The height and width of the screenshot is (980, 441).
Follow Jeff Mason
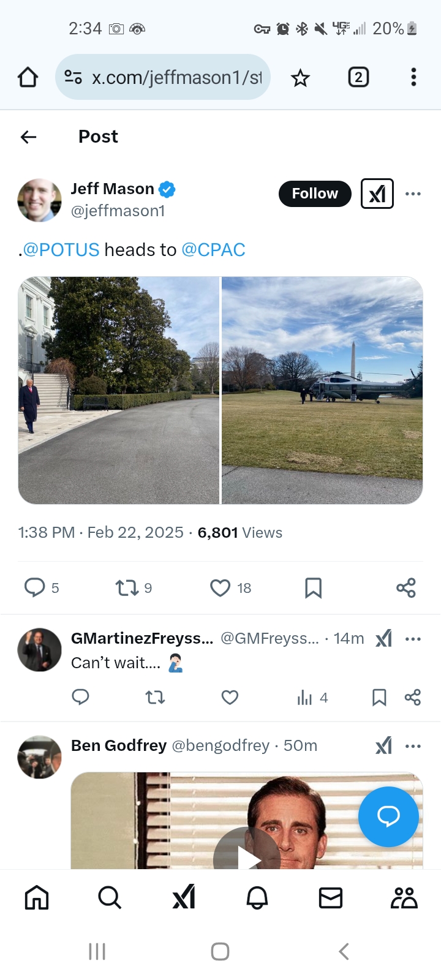[x=315, y=194]
